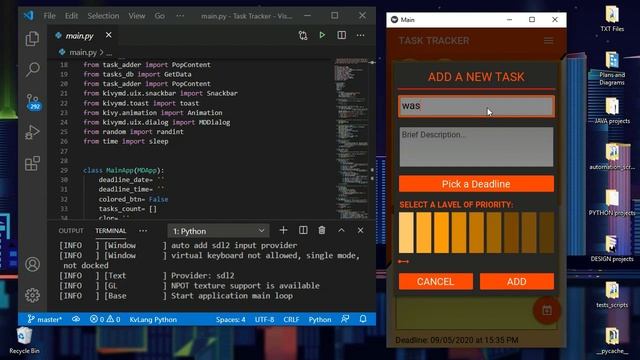
Task: Open Plans and Diagrams desktop folder
Action: point(612,69)
